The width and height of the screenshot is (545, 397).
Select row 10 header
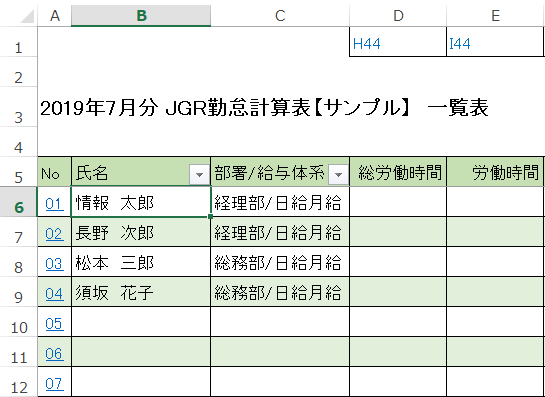click(x=19, y=322)
